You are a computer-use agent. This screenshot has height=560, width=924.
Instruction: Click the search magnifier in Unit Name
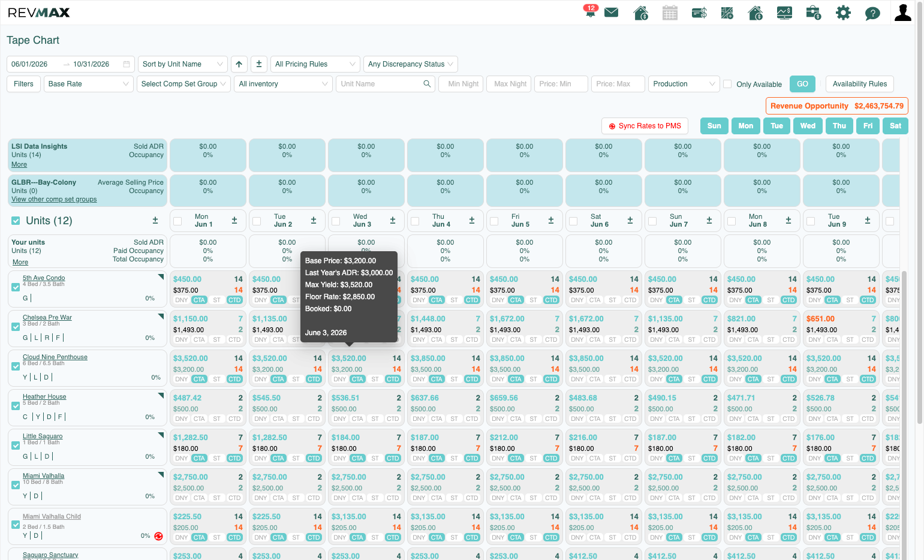[x=427, y=84]
